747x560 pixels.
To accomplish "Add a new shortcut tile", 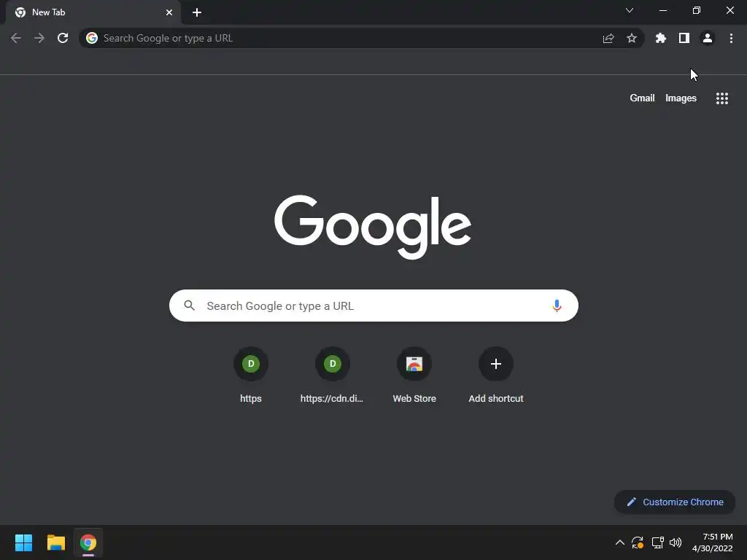I will [496, 376].
